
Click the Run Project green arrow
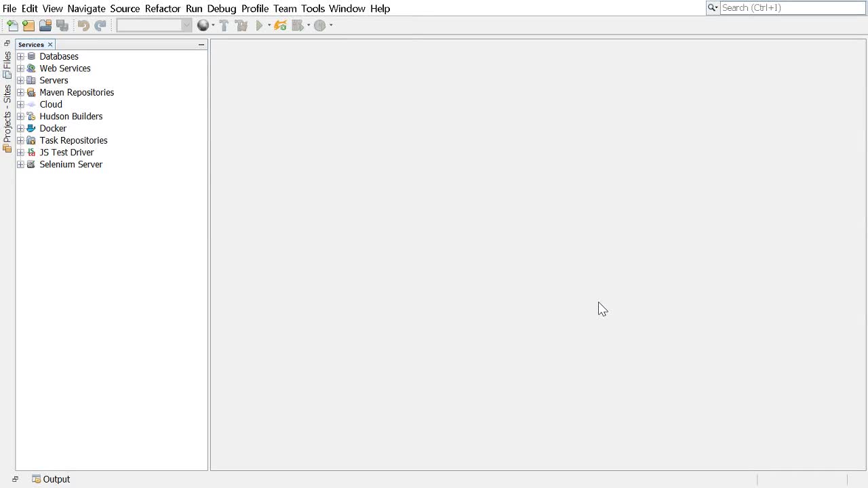[x=259, y=25]
